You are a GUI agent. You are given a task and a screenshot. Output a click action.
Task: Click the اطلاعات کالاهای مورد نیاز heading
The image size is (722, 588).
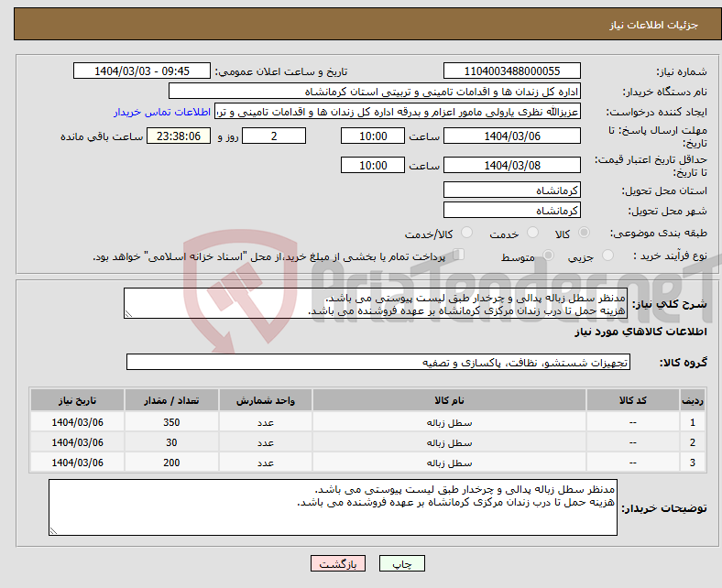(x=640, y=332)
